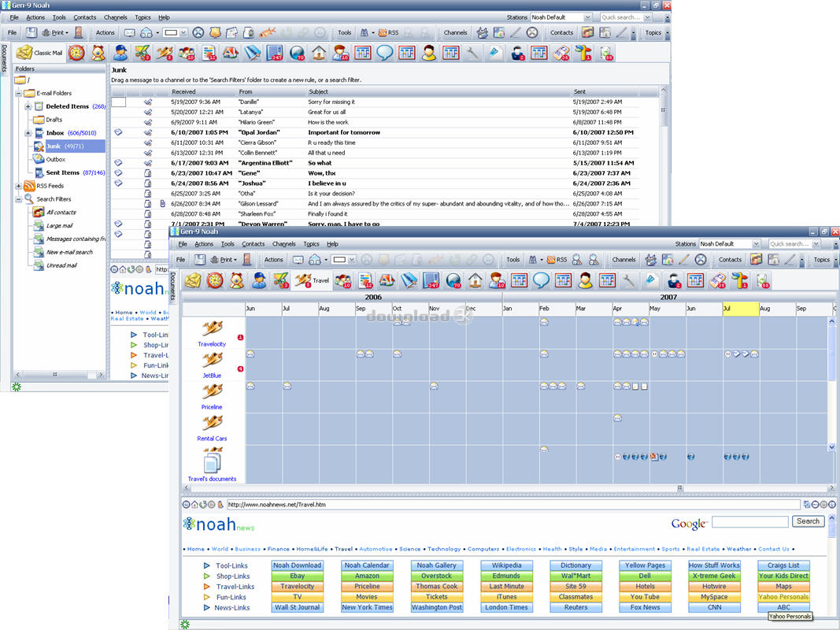
Task: Click the envelope mail icon in front window tab row
Action: [193, 280]
